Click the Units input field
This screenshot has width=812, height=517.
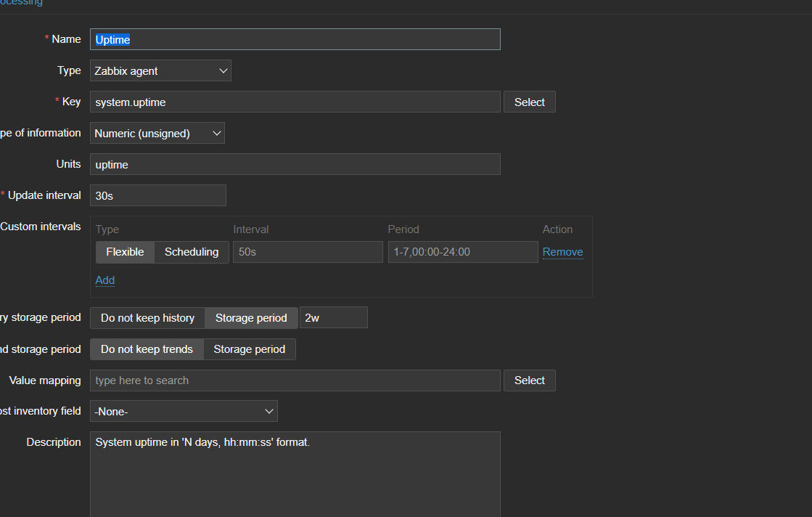[x=295, y=165]
